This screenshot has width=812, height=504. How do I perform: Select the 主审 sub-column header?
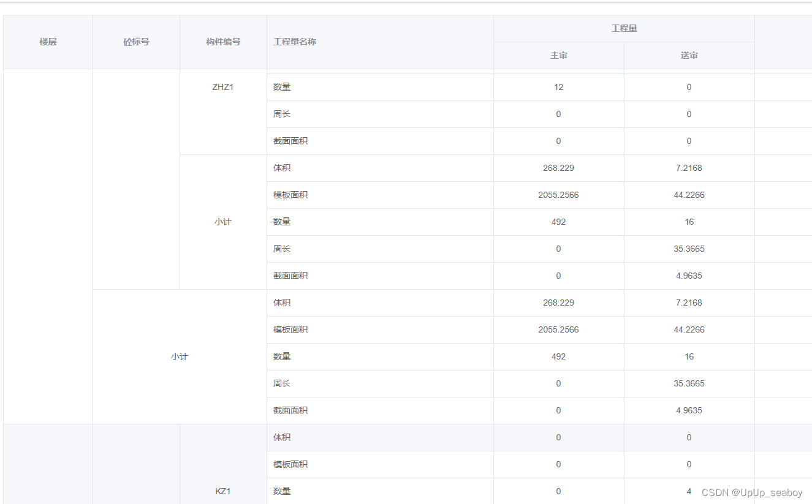[x=558, y=55]
